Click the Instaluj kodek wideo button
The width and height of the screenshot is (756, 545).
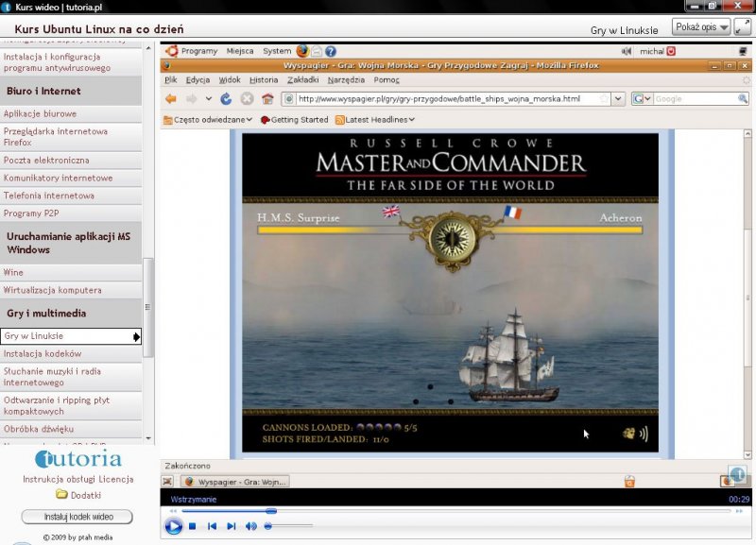click(77, 517)
